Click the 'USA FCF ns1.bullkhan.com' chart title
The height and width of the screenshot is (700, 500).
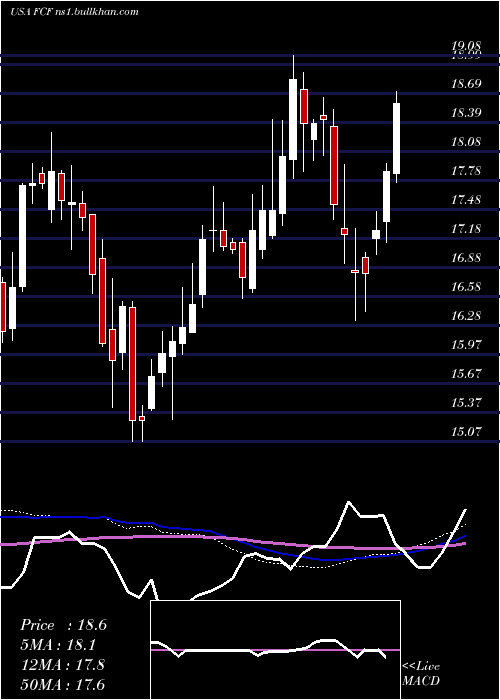(x=74, y=12)
